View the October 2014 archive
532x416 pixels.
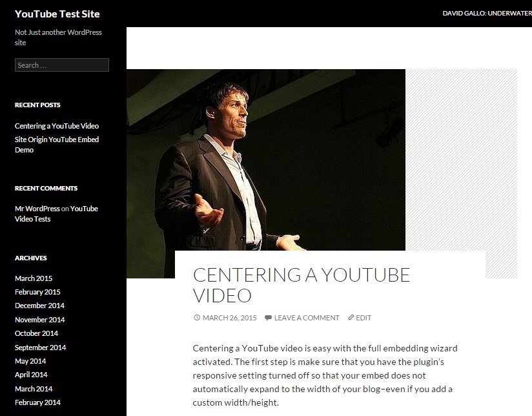pyautogui.click(x=36, y=333)
